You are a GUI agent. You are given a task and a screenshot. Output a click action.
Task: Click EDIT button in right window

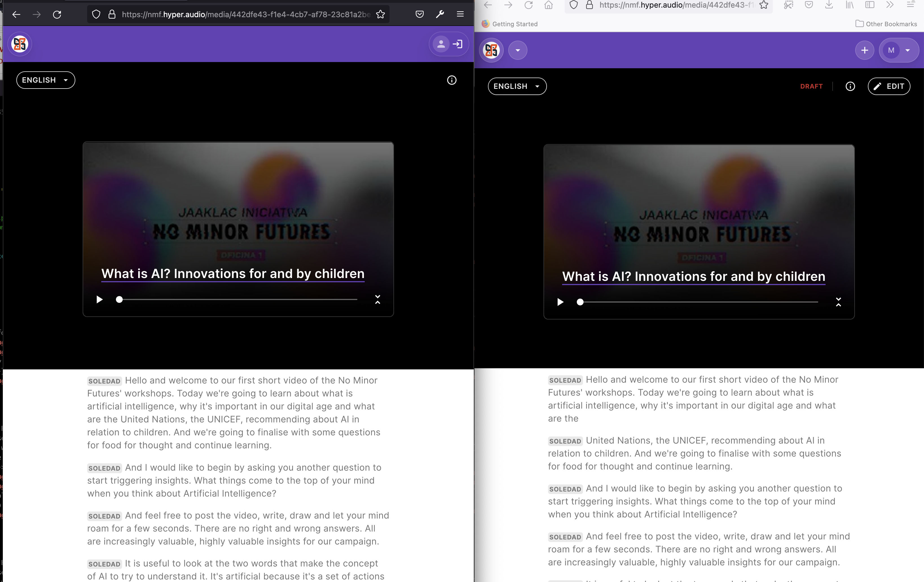click(x=889, y=86)
